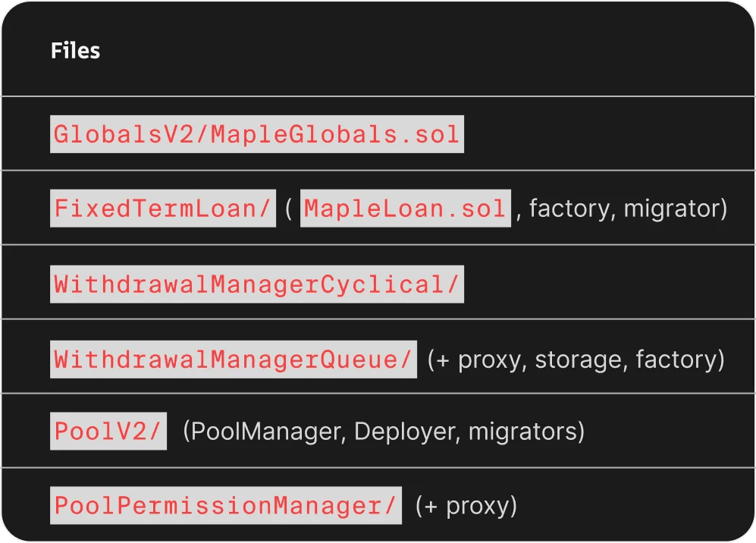Image resolution: width=756 pixels, height=543 pixels.
Task: Click the opening parenthesis before MapleLoan.sol
Action: [288, 209]
